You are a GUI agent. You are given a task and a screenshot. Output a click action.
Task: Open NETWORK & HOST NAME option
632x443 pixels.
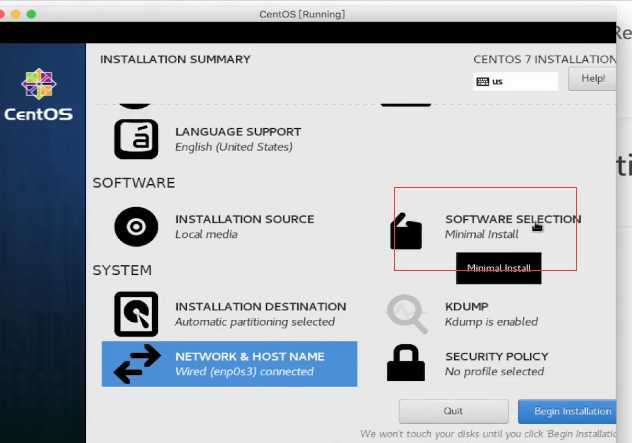pyautogui.click(x=229, y=364)
